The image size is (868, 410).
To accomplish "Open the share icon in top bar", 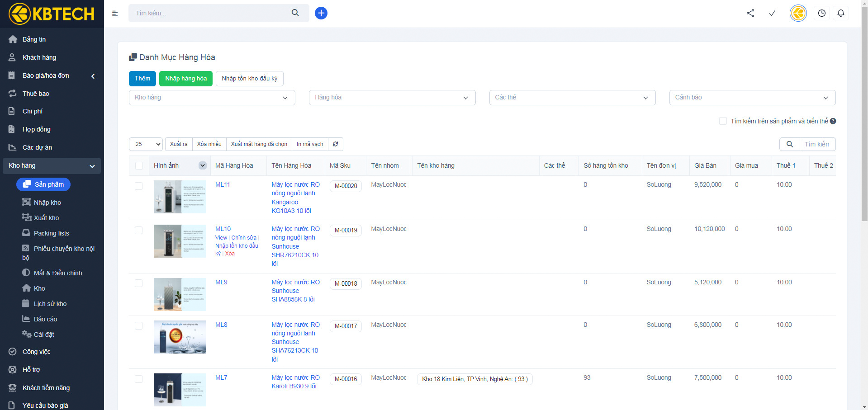I will click(750, 13).
